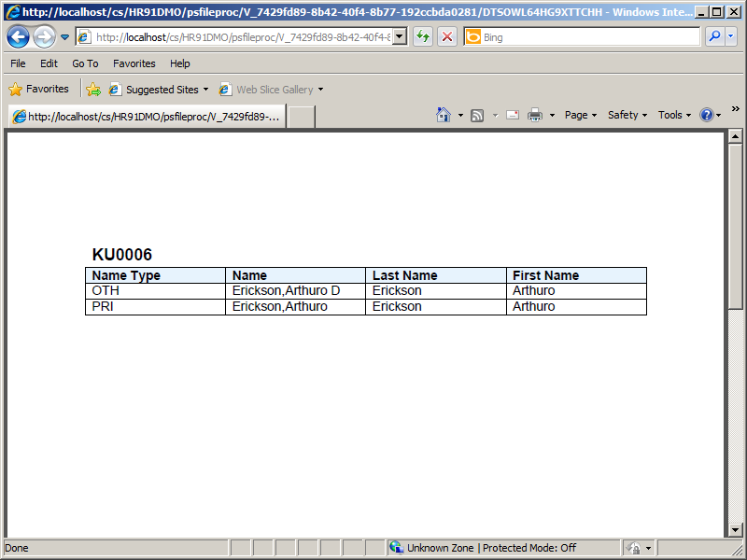Click the Add to Favorites Bar star

click(92, 89)
